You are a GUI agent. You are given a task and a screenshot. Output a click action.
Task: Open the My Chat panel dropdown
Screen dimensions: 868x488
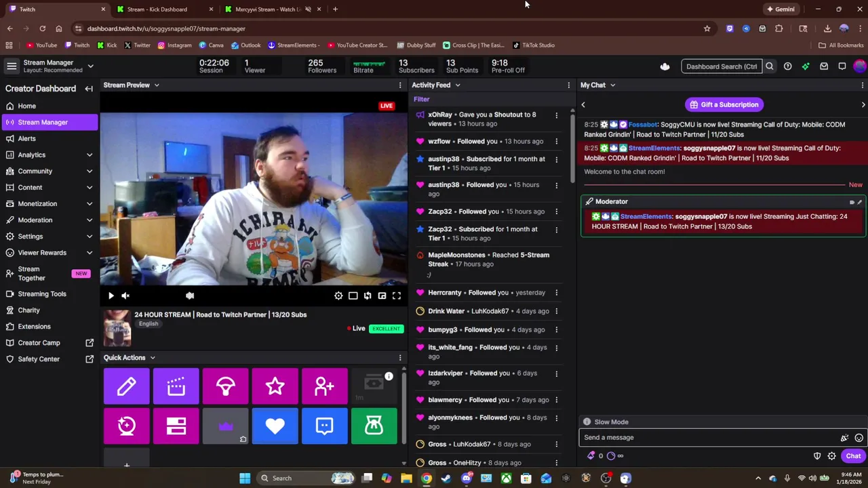(x=612, y=85)
